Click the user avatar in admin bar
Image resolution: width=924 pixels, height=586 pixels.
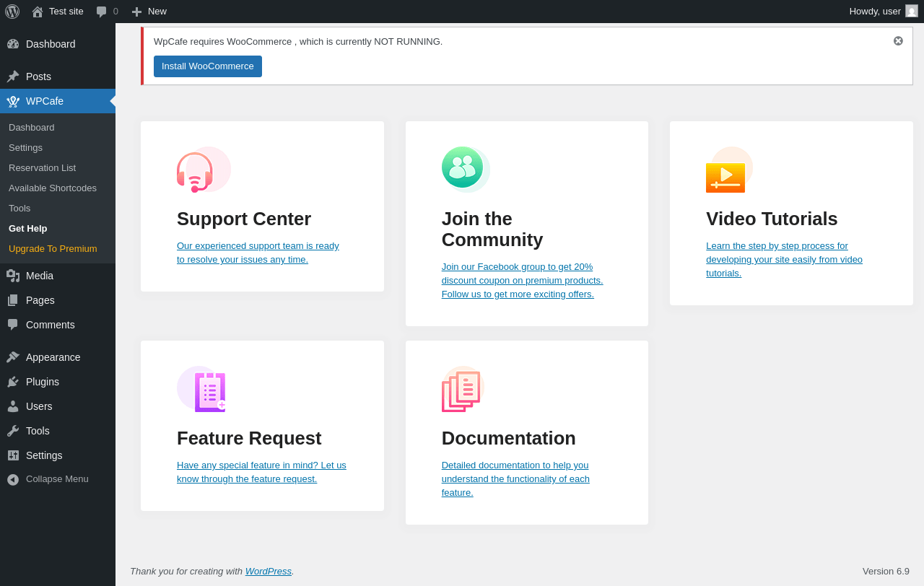(912, 12)
